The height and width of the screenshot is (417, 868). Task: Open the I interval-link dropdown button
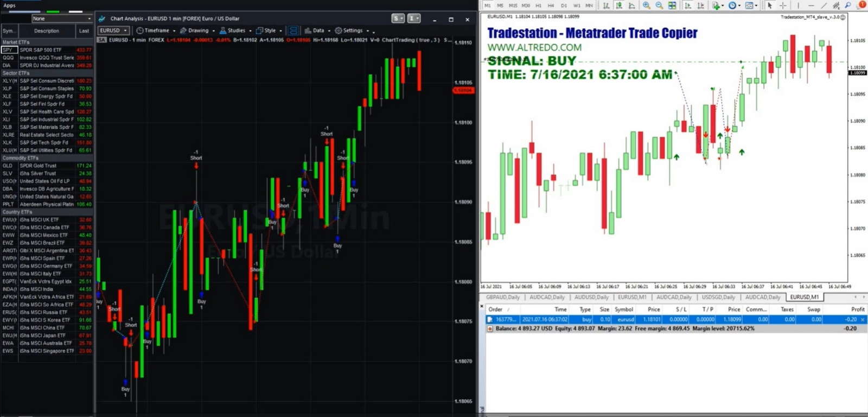(x=414, y=18)
